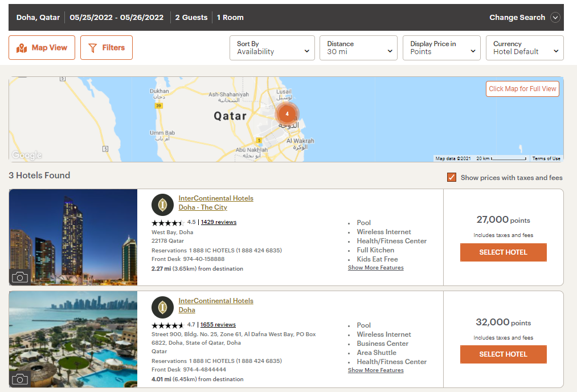577x392 pixels.
Task: Open Doha - The City hotel photo thumbnail
Action: [x=73, y=238]
